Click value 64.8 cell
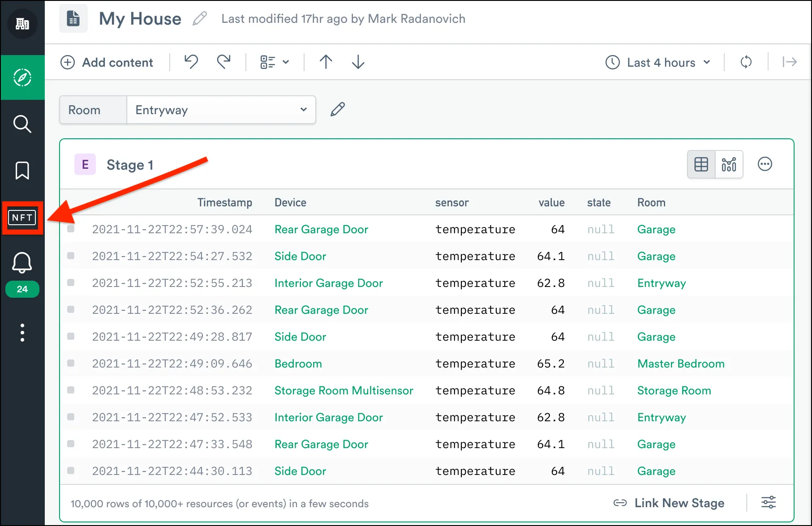 pos(551,390)
